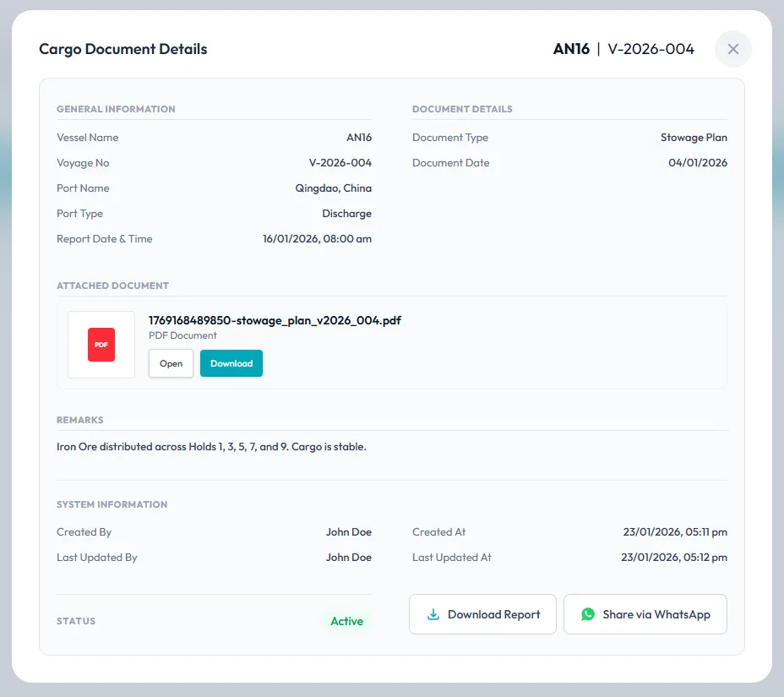The image size is (784, 697).
Task: Click the Iron Ore remarks text
Action: 211,446
